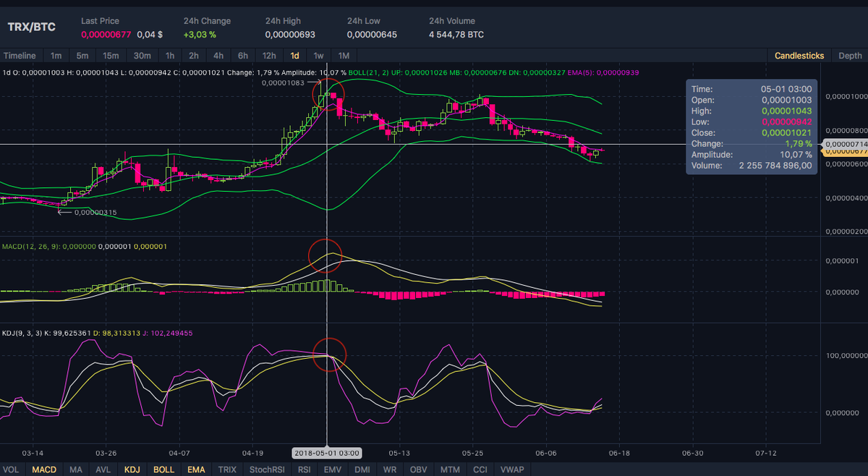Toggle the KDJ indicator off
This screenshot has width=868, height=476.
[134, 469]
